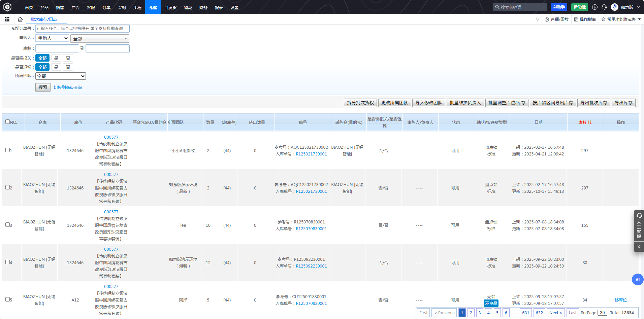644x319 pixels.
Task: Expand the 所属团队 dropdown
Action: tap(61, 76)
